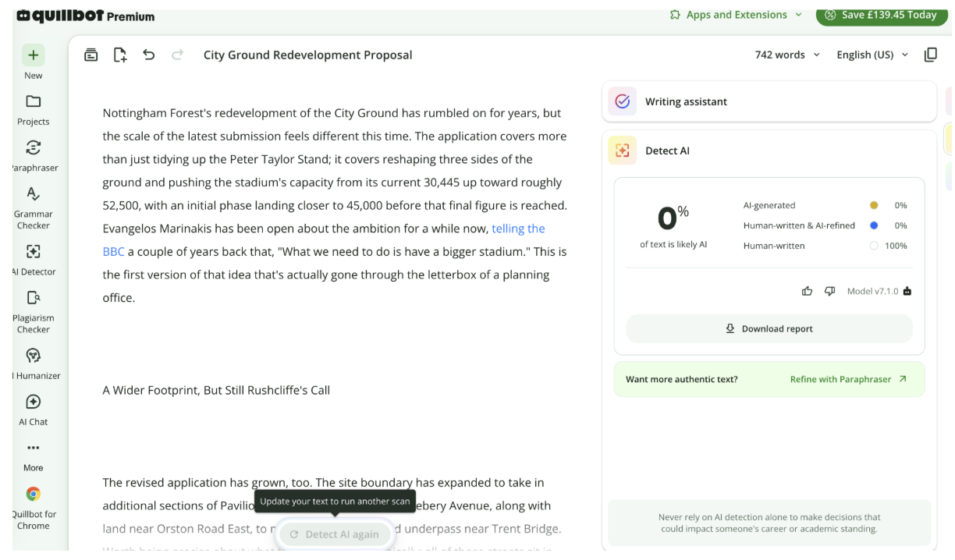This screenshot has width=955, height=560.
Task: Click the Apps and Extensions puzzle icon
Action: (x=675, y=15)
